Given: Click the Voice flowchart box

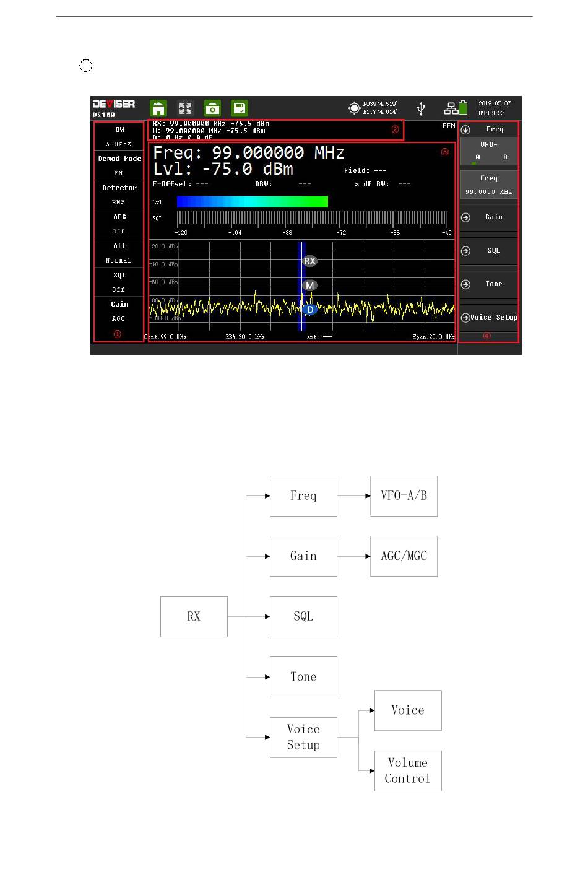Looking at the screenshot, I should (x=408, y=710).
